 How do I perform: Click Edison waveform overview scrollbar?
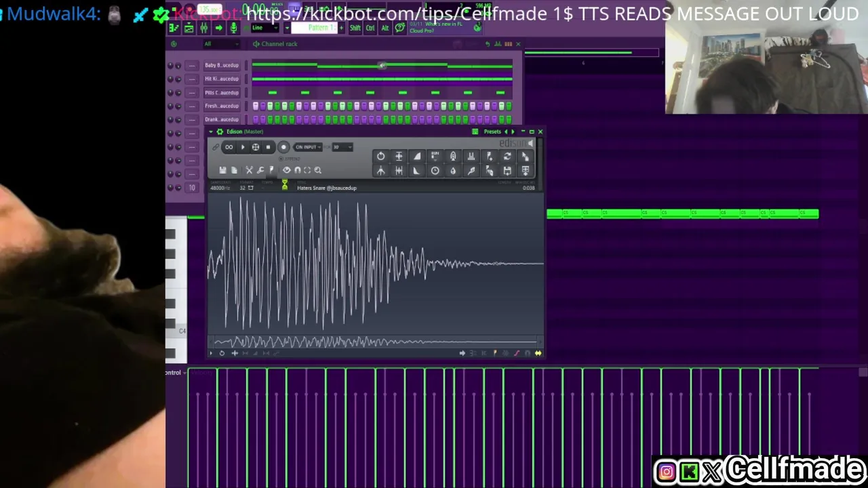tap(375, 342)
